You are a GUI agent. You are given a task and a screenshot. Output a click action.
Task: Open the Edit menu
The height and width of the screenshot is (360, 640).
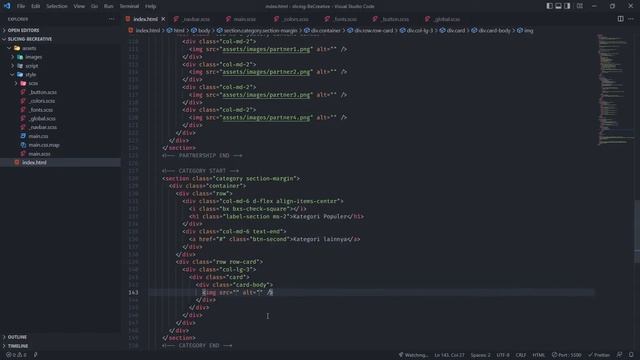36,6
